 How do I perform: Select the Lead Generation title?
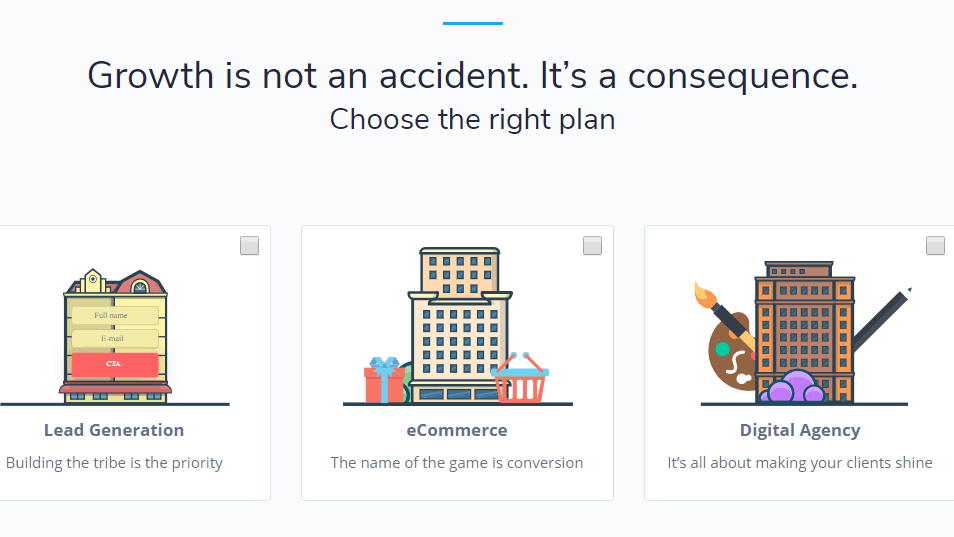point(114,430)
